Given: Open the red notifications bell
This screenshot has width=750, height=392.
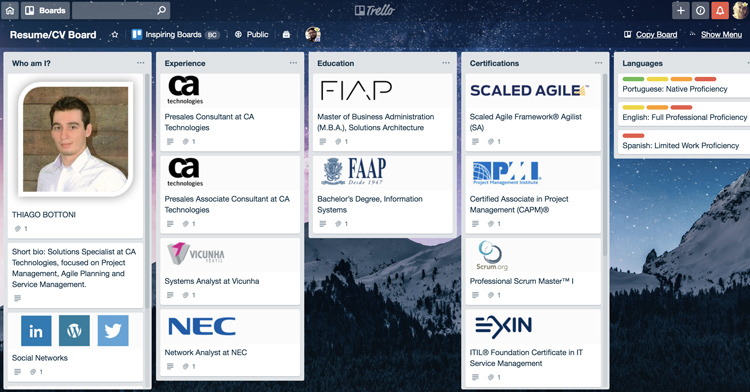Looking at the screenshot, I should coord(720,11).
